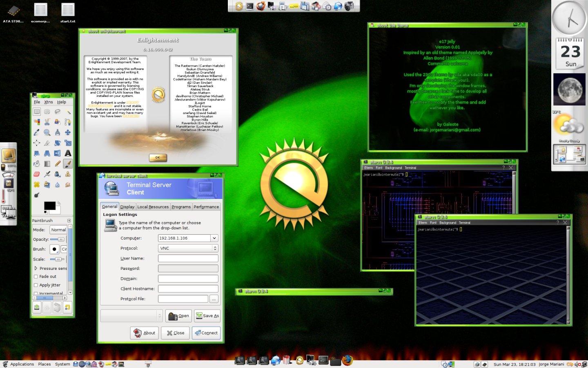Select the Pencil tool in GIMP
Image resolution: width=588 pixels, height=368 pixels.
tap(58, 164)
